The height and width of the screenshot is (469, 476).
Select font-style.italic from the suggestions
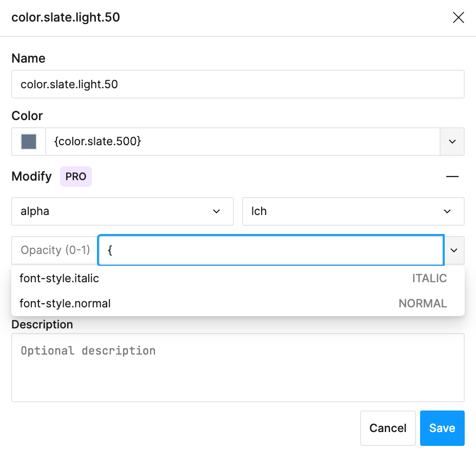tap(59, 278)
